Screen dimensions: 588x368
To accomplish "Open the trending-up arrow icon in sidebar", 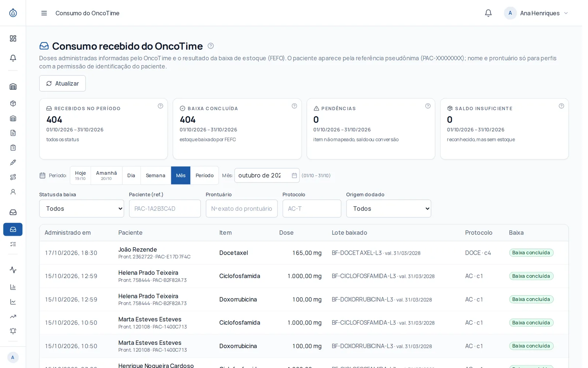I will click(13, 316).
